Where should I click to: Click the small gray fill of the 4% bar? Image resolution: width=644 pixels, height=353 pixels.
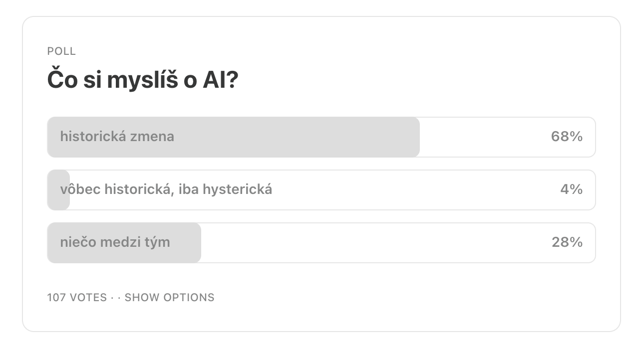[58, 190]
